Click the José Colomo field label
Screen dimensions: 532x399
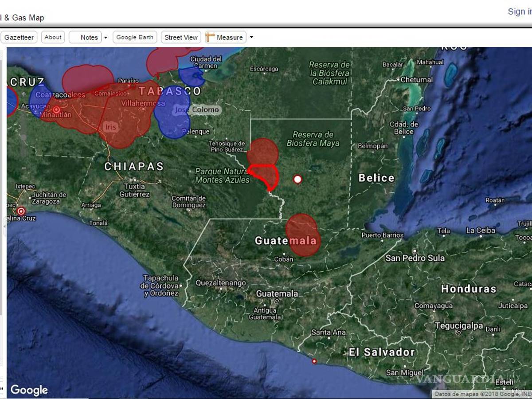coord(204,110)
